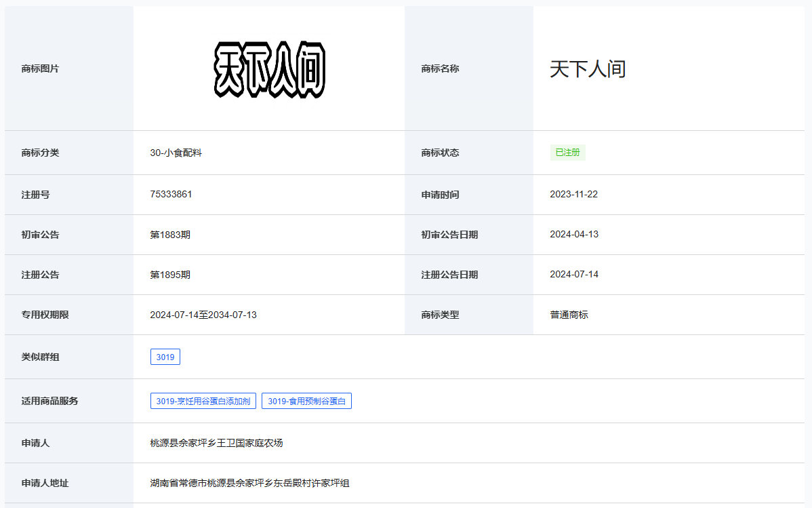Click the 类似群组 label
The height and width of the screenshot is (508, 812).
pyautogui.click(x=41, y=357)
